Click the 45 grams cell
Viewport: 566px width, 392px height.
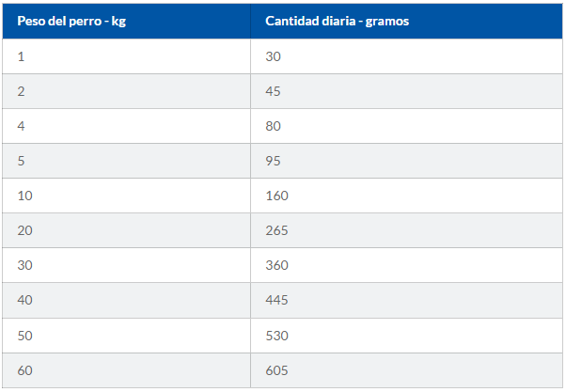point(406,91)
